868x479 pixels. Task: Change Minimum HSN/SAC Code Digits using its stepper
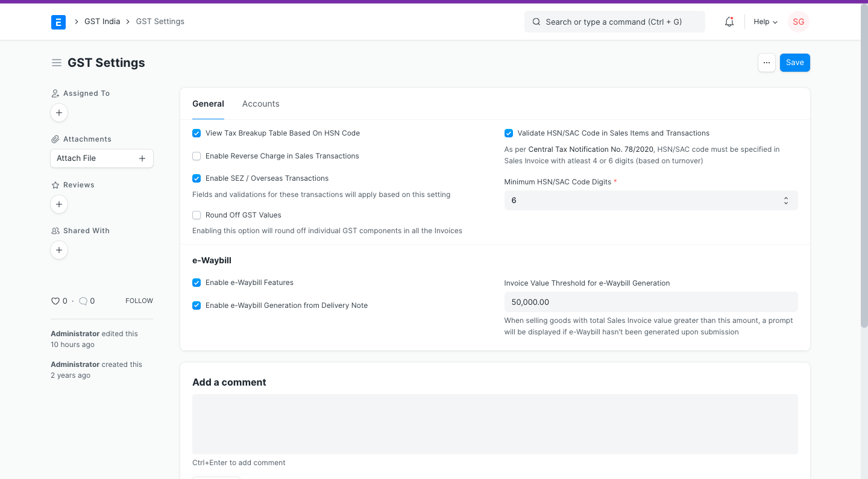(x=785, y=199)
